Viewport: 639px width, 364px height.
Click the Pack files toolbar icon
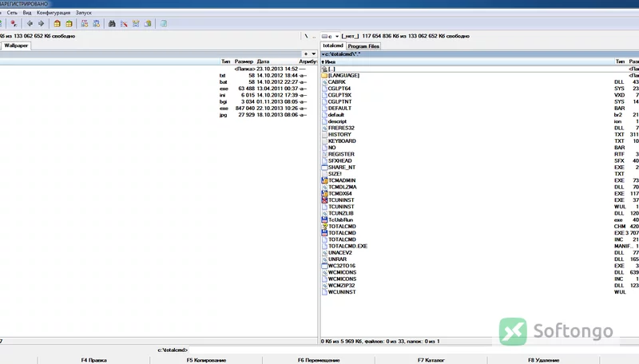(57, 24)
